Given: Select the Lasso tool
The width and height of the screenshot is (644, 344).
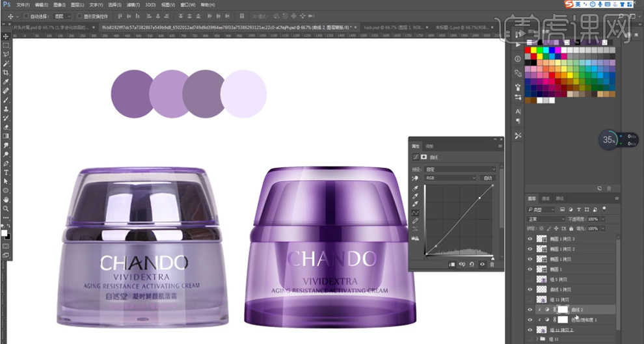Looking at the screenshot, I should [6, 55].
